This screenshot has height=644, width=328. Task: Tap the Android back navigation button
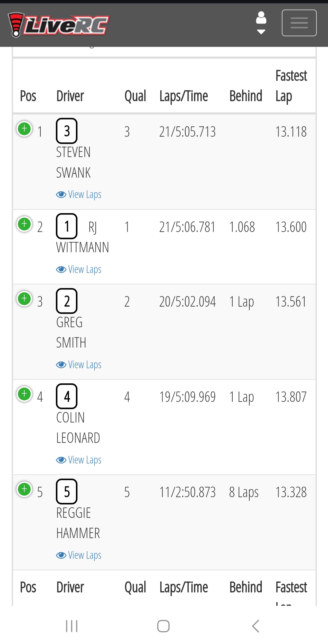click(256, 626)
